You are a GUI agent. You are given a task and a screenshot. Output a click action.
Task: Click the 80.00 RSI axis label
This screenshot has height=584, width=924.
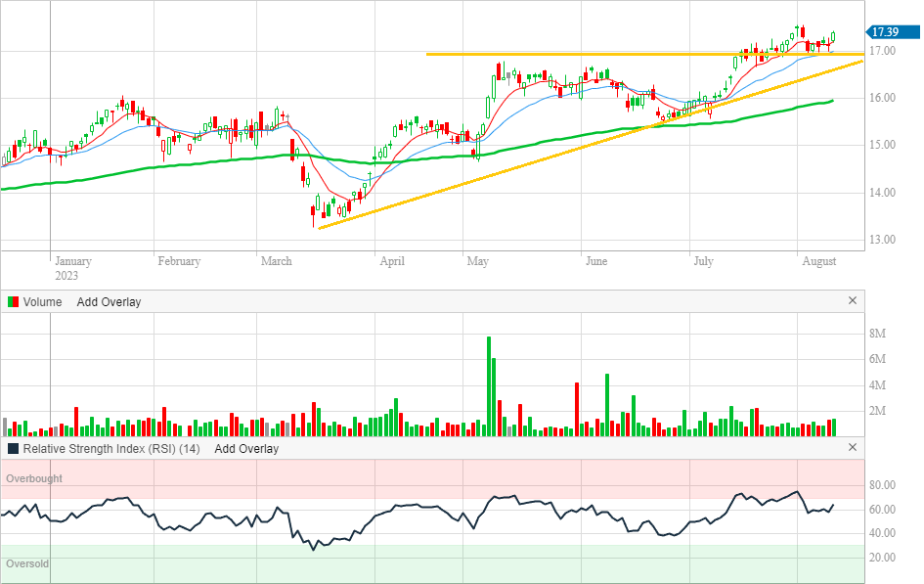tap(884, 485)
